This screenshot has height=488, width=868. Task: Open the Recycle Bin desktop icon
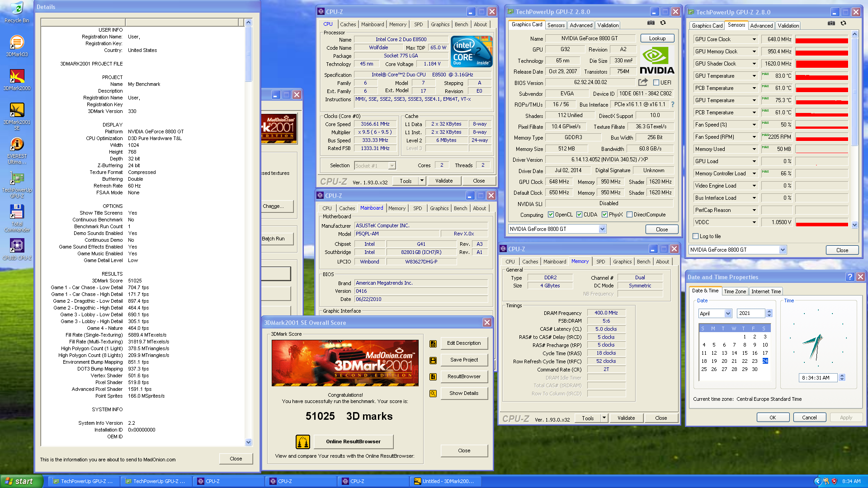(x=17, y=12)
